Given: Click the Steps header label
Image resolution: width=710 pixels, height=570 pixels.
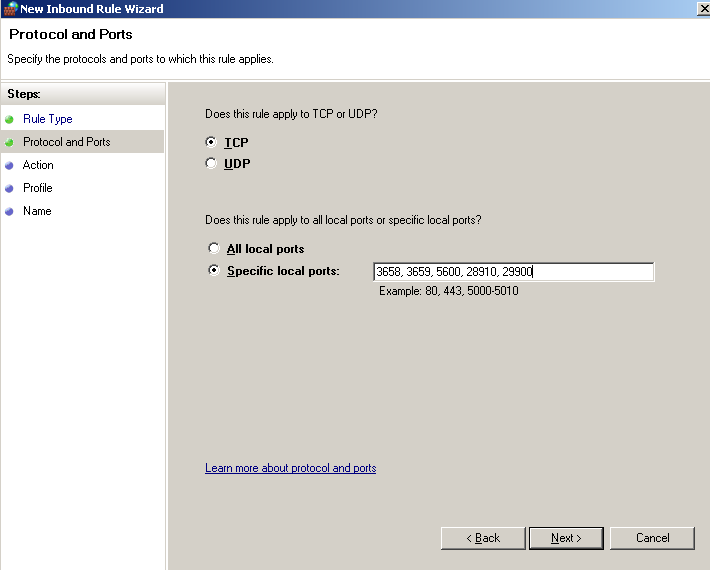Looking at the screenshot, I should 24,94.
